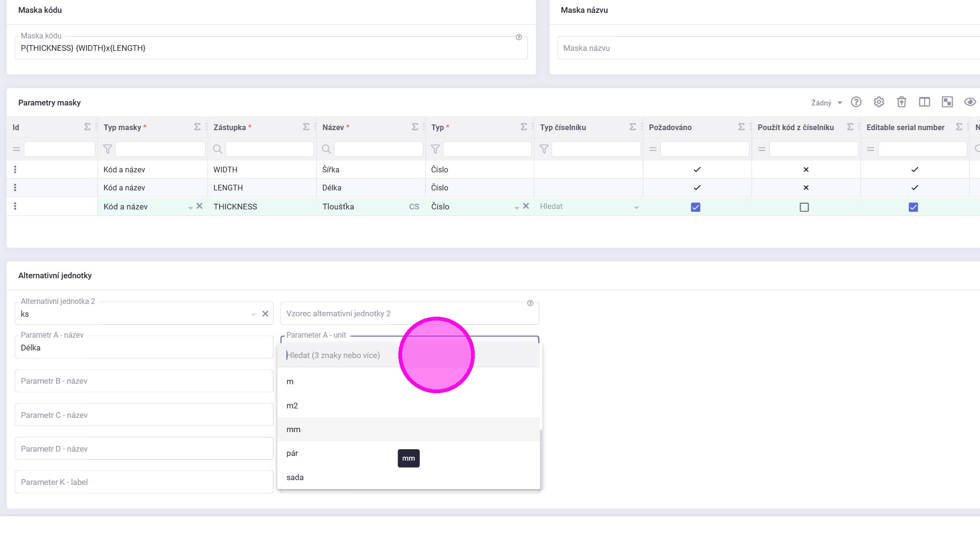
Task: Toggle the eye visibility icon in the toolbar
Action: (x=970, y=102)
